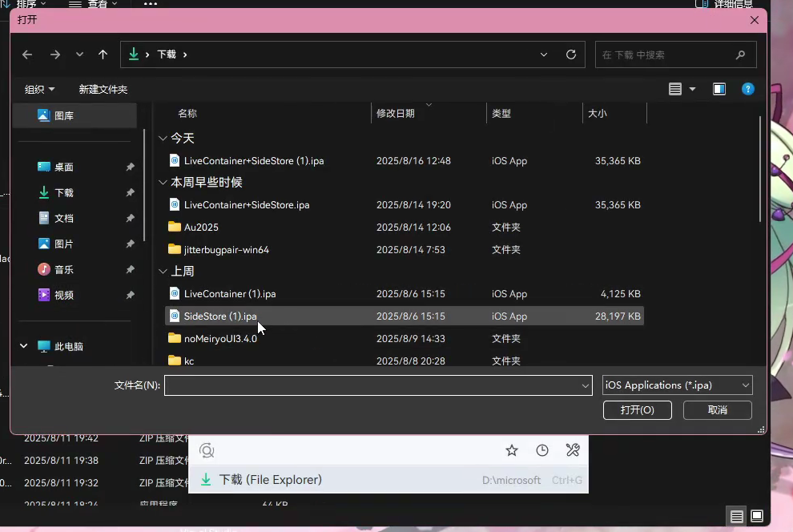
Task: Click the favorites star icon
Action: tap(512, 450)
